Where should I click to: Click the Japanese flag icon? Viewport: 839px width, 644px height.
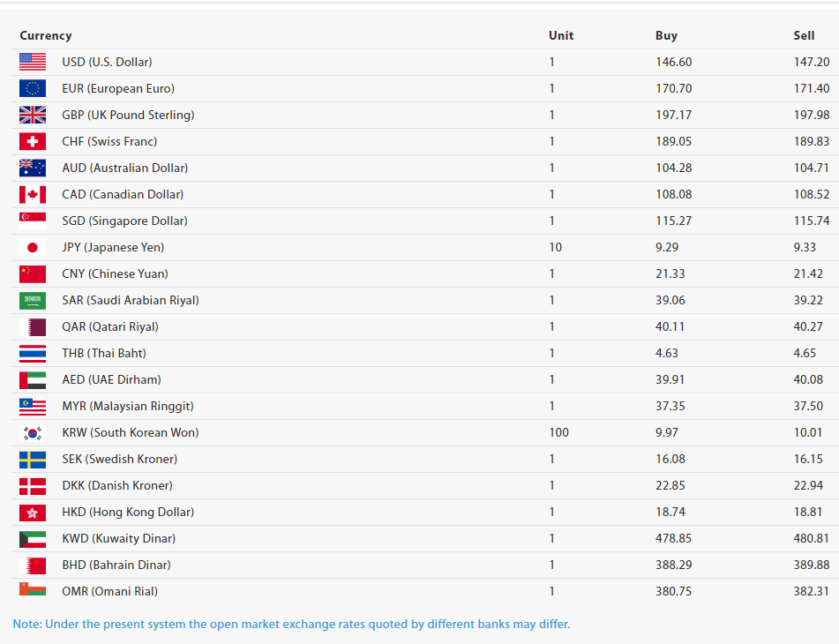coord(33,247)
